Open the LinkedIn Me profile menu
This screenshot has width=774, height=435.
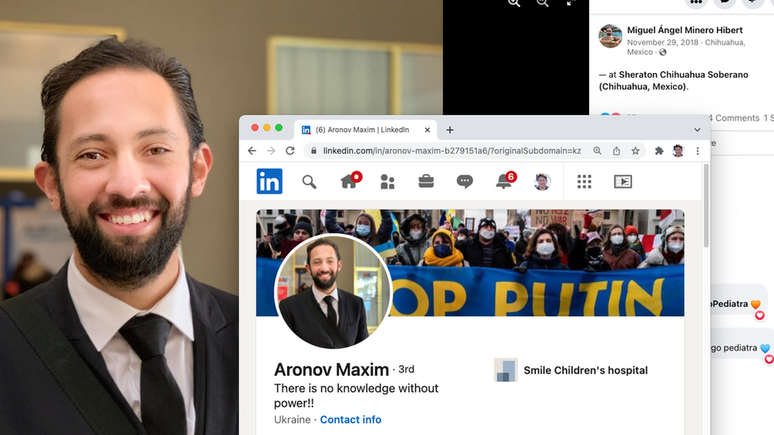pyautogui.click(x=542, y=181)
